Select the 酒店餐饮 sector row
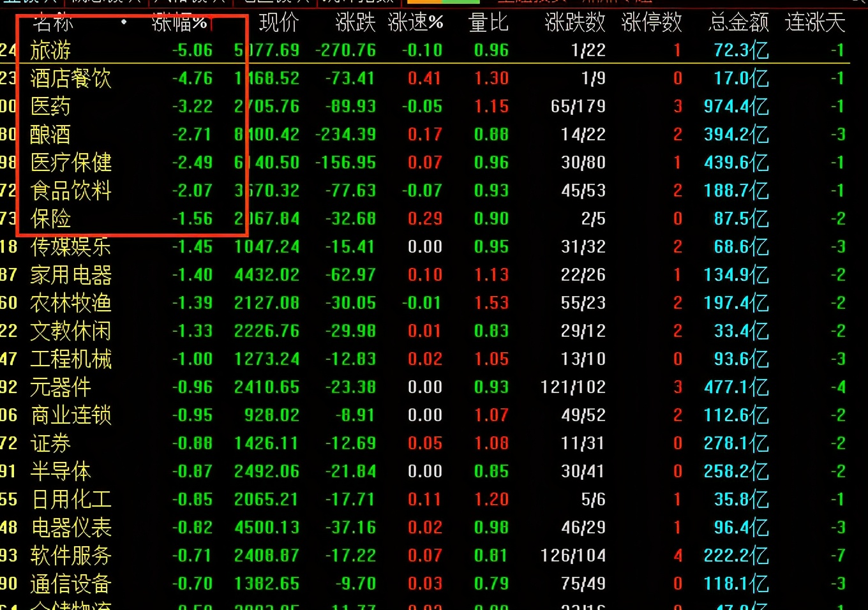This screenshot has width=868, height=610. 424,78
